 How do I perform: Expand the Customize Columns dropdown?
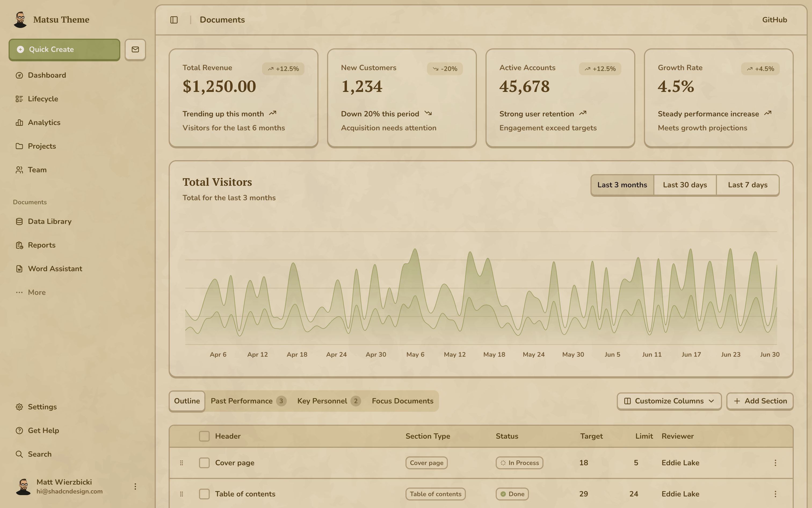tap(669, 401)
